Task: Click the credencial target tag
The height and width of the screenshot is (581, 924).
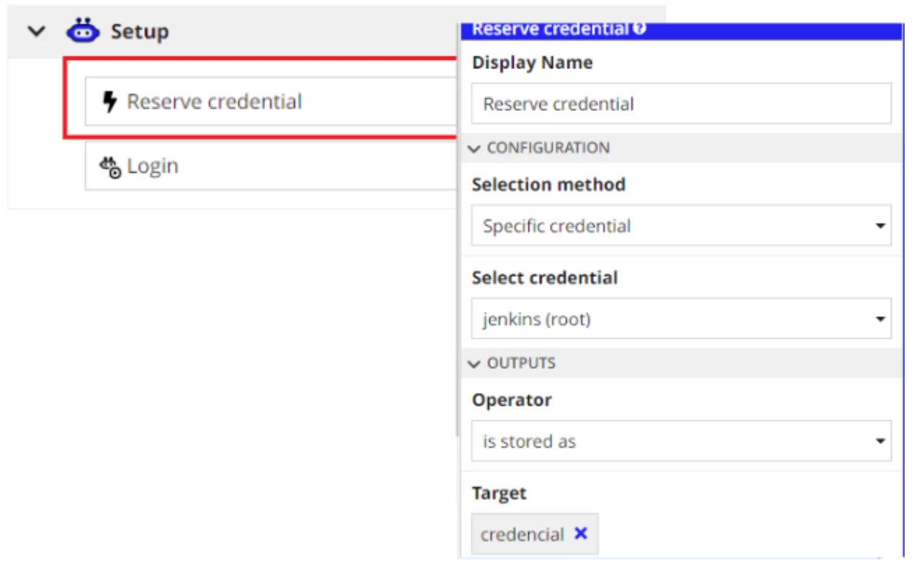Action: [523, 534]
